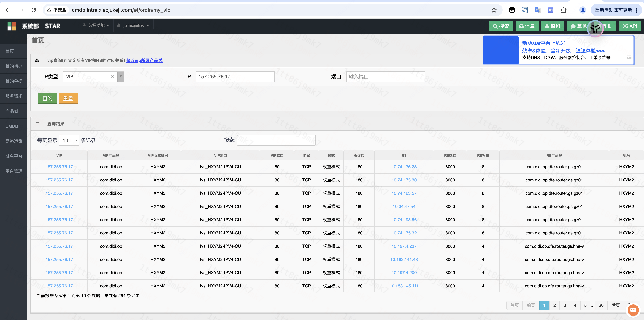Click the browser address bar URL
644x320 pixels.
121,10
